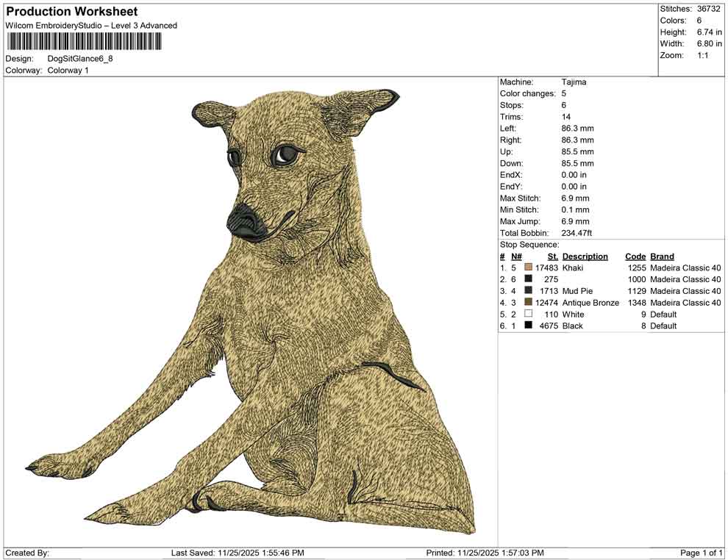Click the N# column header
This screenshot has width=728, height=560.
click(x=516, y=256)
